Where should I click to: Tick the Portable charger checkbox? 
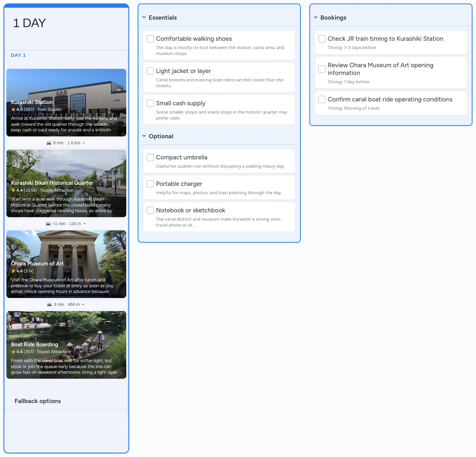[150, 184]
